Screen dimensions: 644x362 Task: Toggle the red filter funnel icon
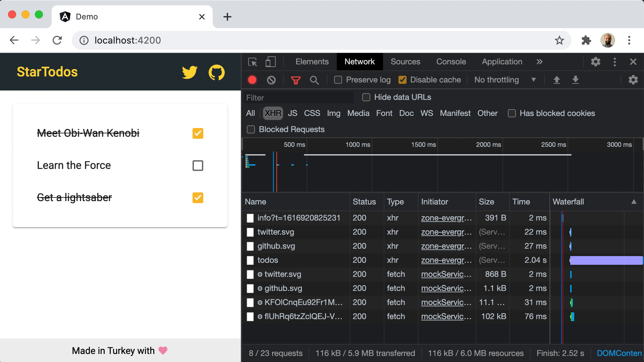pyautogui.click(x=296, y=80)
